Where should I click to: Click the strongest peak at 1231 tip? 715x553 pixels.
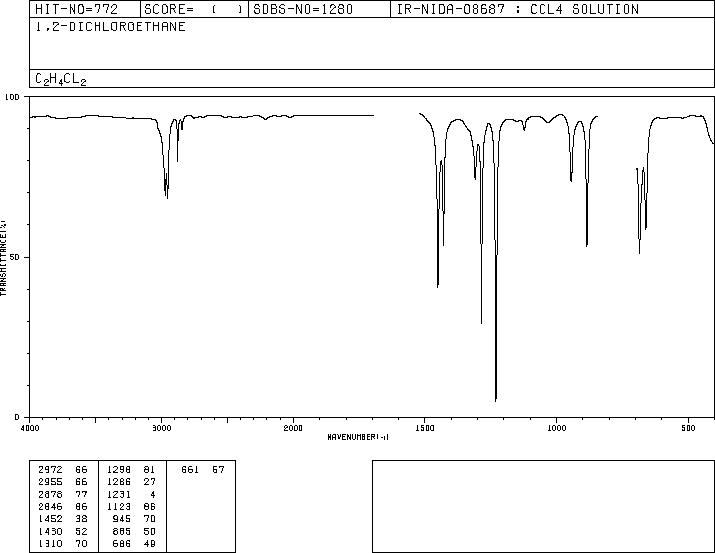pyautogui.click(x=496, y=400)
